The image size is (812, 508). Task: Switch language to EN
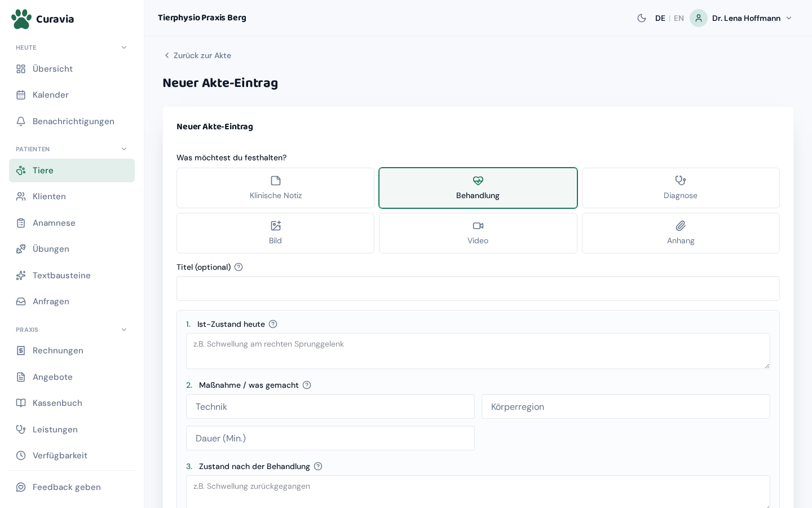point(679,18)
